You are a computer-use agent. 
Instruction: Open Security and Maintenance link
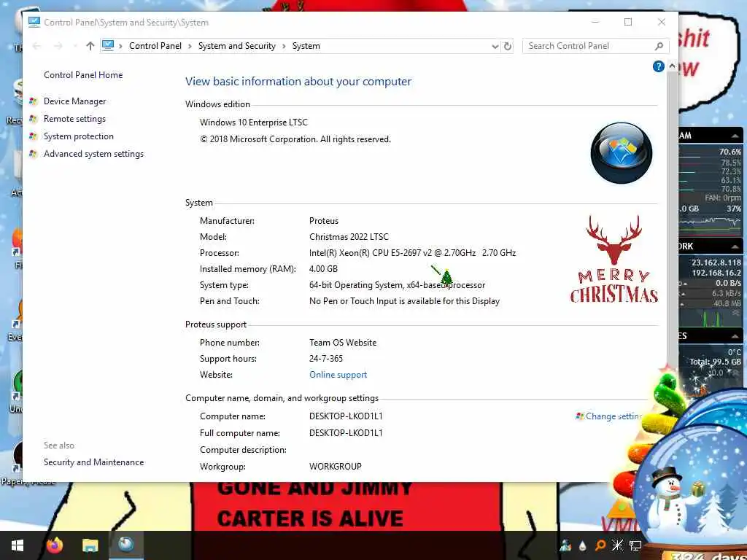94,462
